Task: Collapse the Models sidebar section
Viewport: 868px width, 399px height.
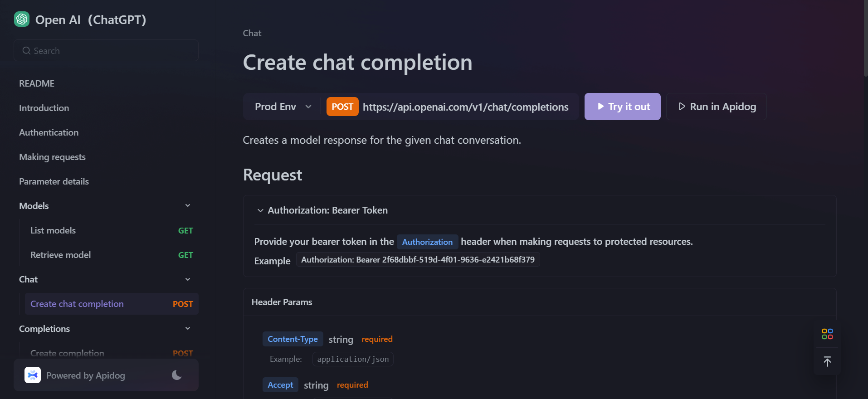Action: point(188,206)
